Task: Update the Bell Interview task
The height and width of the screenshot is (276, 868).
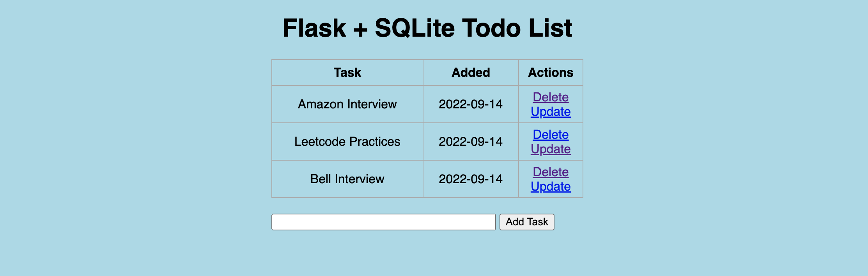Action: point(550,186)
